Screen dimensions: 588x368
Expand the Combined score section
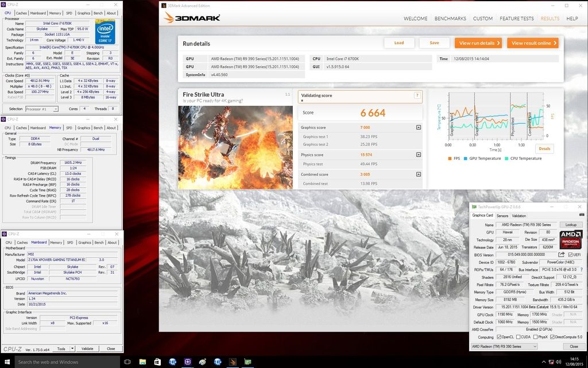(419, 174)
